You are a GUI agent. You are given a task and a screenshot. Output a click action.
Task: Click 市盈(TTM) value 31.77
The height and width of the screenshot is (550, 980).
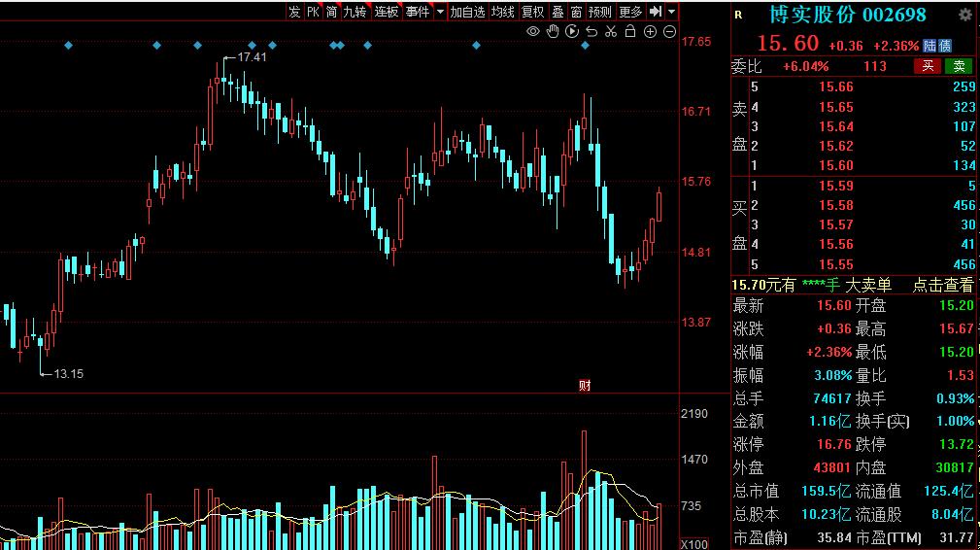coord(957,537)
